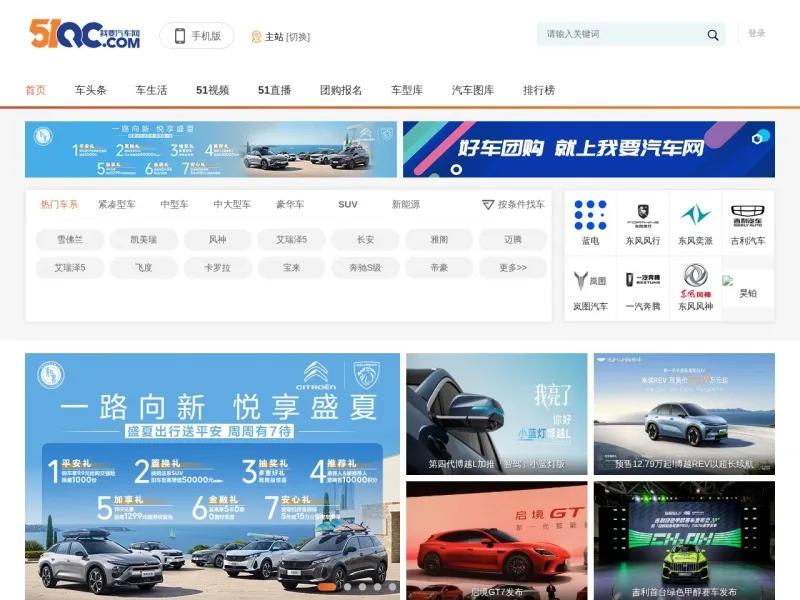Select the 中大型车 tab

(232, 205)
